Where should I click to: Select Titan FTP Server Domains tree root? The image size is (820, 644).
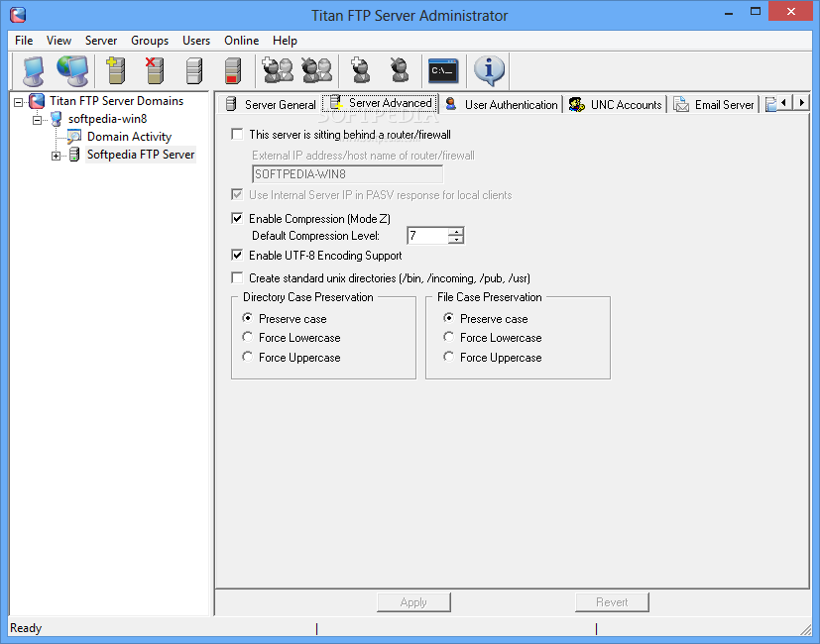tap(116, 101)
